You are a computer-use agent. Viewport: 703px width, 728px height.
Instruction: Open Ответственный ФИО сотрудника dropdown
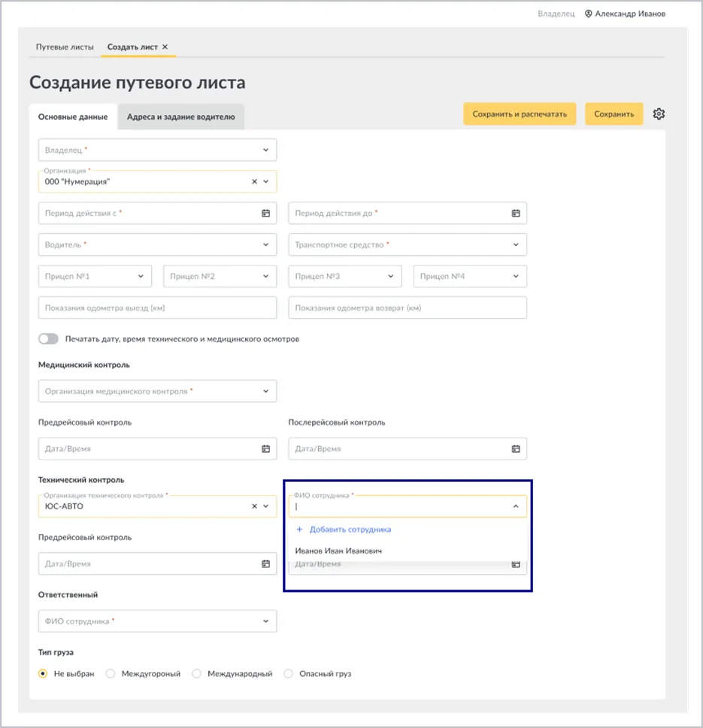pyautogui.click(x=157, y=621)
